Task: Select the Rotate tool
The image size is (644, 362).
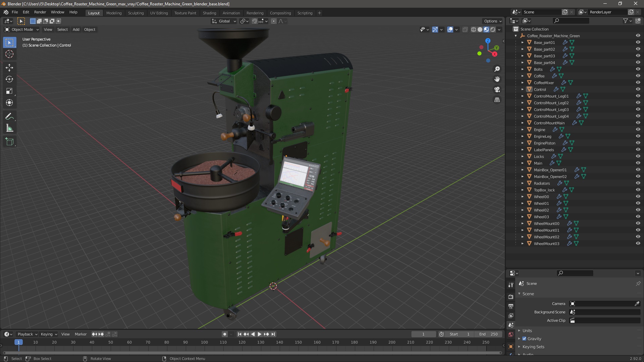Action: point(9,79)
